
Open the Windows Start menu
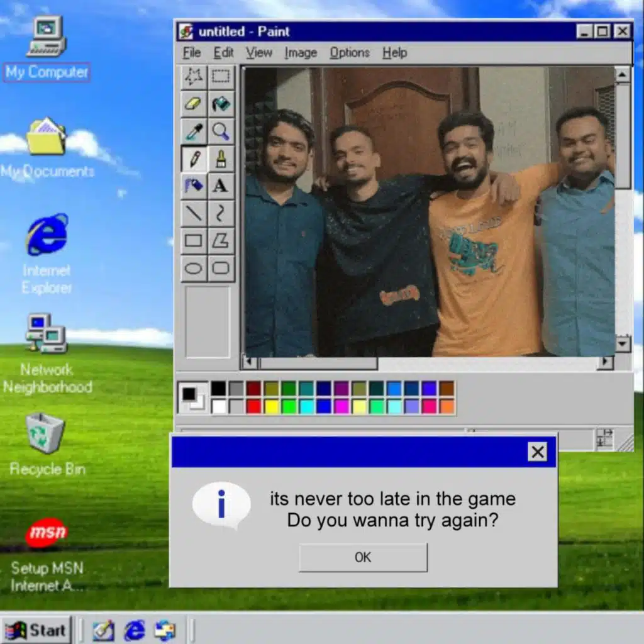point(36,630)
